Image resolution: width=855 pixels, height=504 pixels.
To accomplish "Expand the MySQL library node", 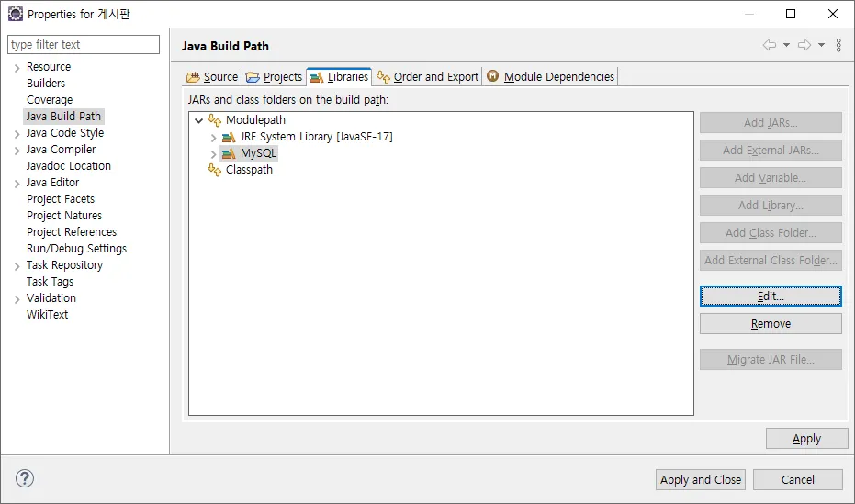I will coord(213,153).
